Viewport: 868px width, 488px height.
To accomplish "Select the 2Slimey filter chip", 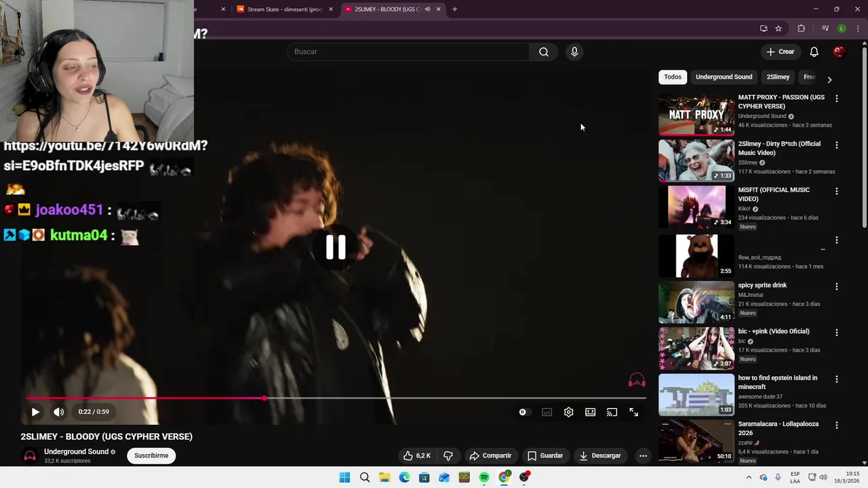I will pyautogui.click(x=778, y=77).
